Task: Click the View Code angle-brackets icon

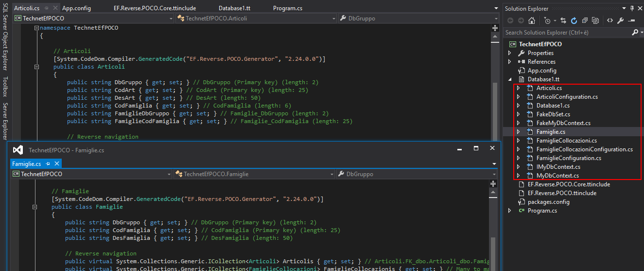Action: 609,20
